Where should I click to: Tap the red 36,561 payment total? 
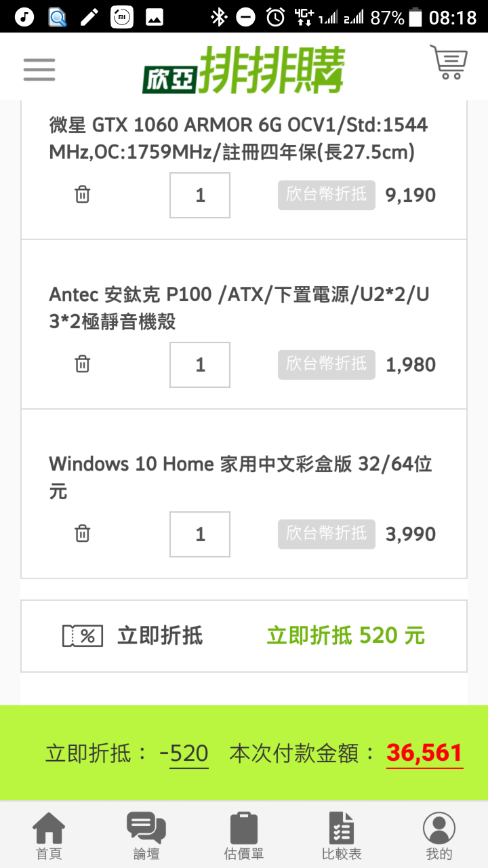click(x=424, y=753)
